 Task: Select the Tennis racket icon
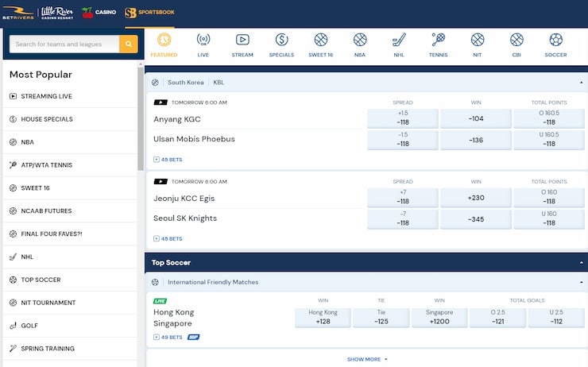click(438, 44)
